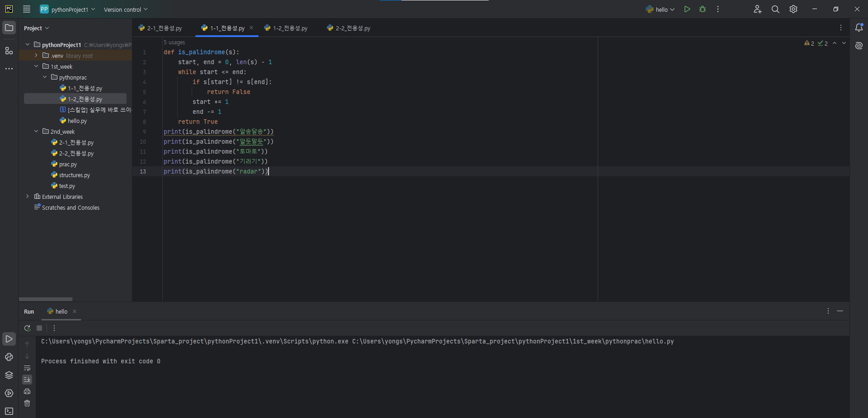Open the Terminal tool window
Viewport: 868px width, 418px height.
[x=9, y=411]
